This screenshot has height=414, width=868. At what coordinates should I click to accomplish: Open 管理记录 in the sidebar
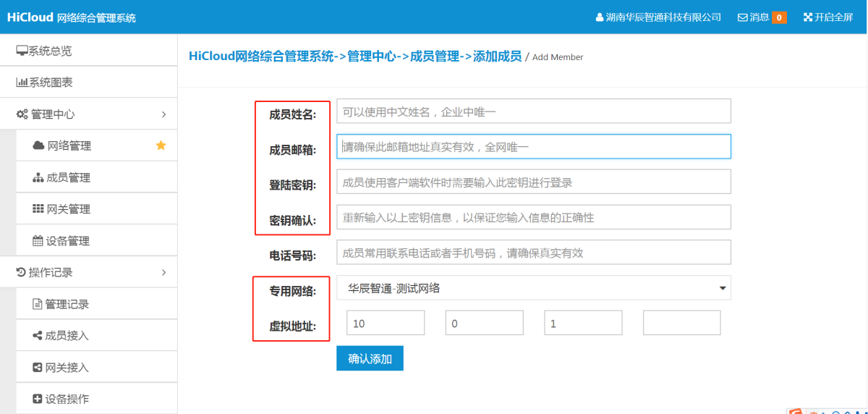pos(67,304)
